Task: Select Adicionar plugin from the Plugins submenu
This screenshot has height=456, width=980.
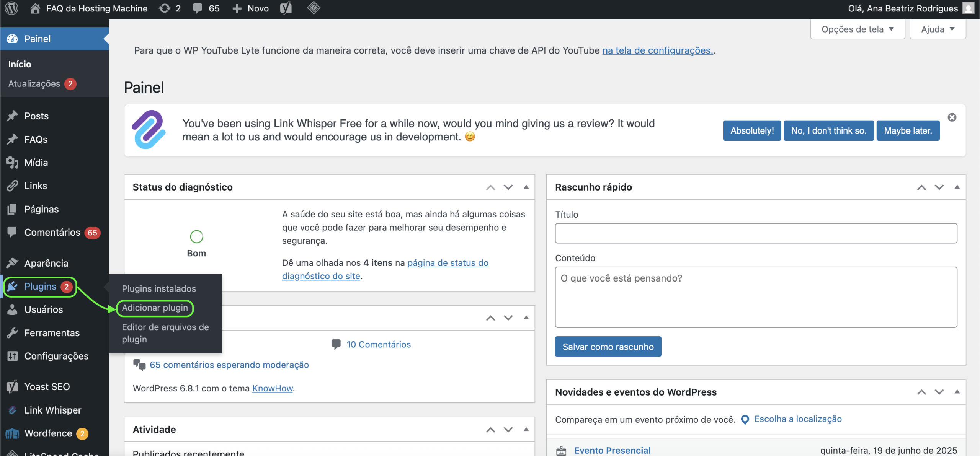Action: (155, 308)
